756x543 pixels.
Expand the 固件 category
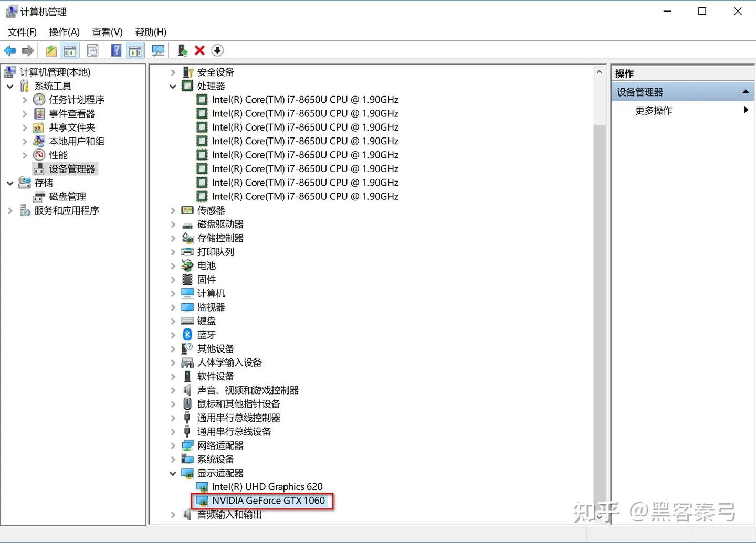[173, 280]
